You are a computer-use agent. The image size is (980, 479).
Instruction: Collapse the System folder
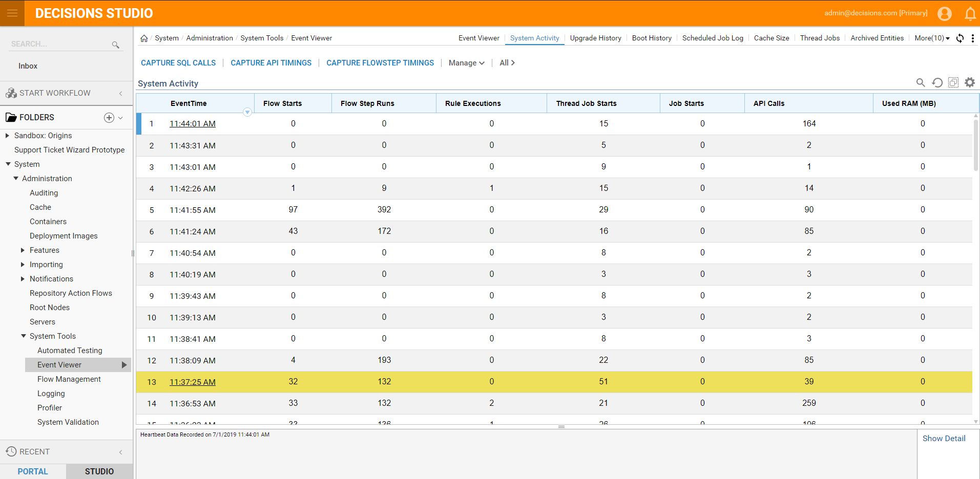click(x=8, y=164)
